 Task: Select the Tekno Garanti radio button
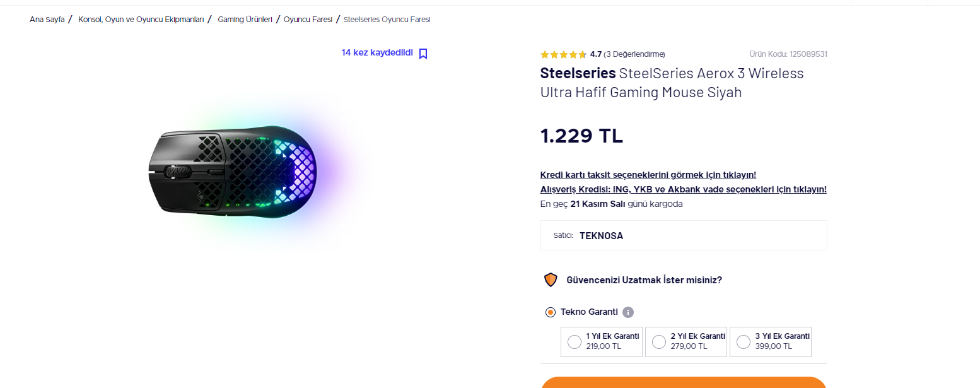[551, 312]
